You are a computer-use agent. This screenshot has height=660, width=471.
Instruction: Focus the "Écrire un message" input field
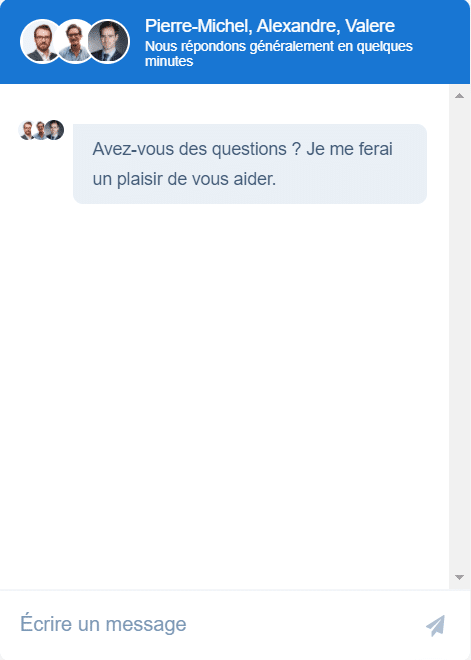(x=210, y=624)
